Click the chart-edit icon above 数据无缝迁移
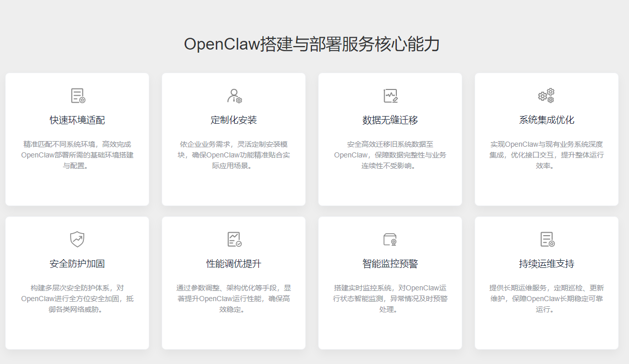This screenshot has width=629, height=364. coord(391,96)
